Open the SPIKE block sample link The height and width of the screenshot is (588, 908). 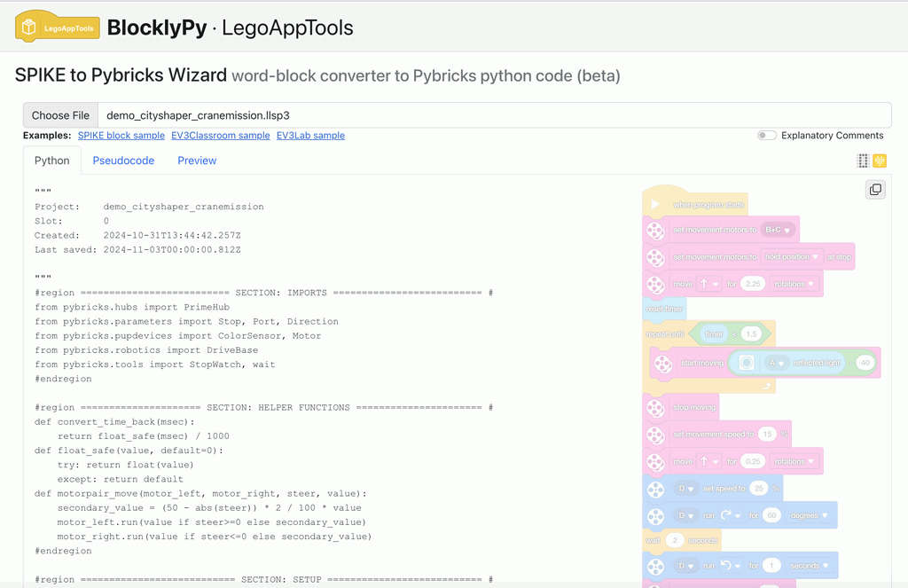click(121, 135)
